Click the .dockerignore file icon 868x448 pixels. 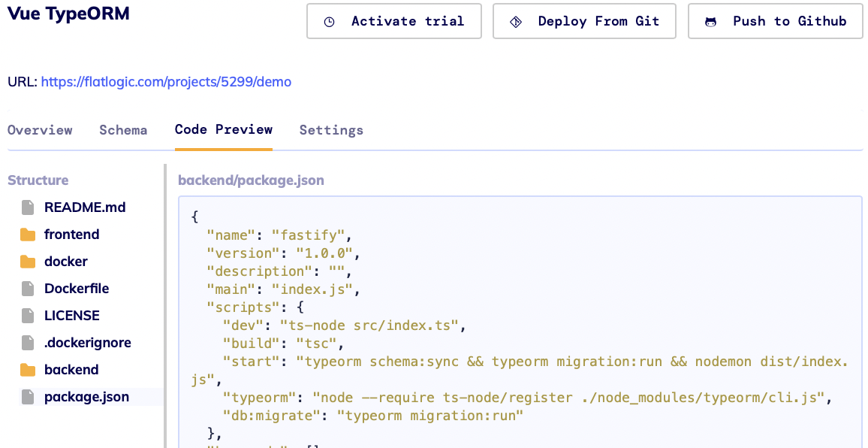click(28, 344)
